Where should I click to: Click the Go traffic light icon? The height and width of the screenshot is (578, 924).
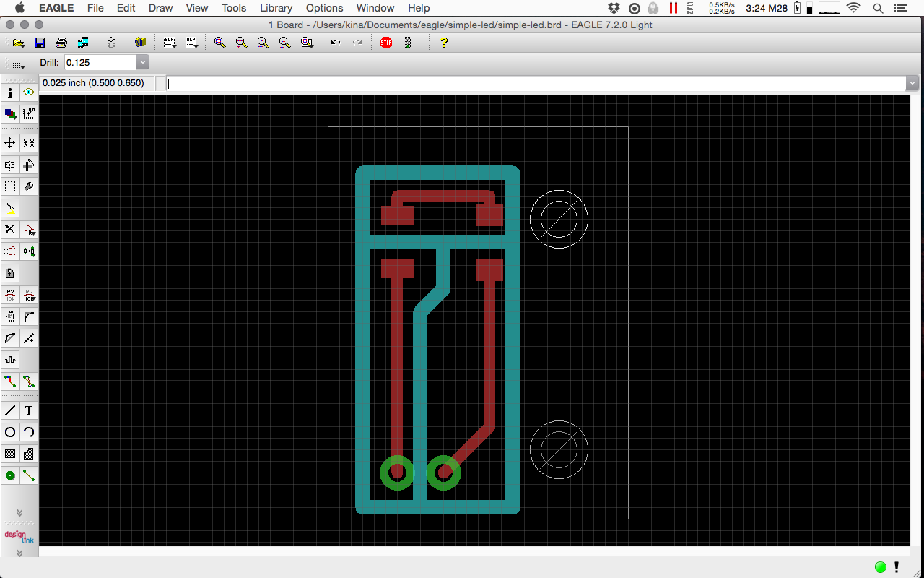408,43
